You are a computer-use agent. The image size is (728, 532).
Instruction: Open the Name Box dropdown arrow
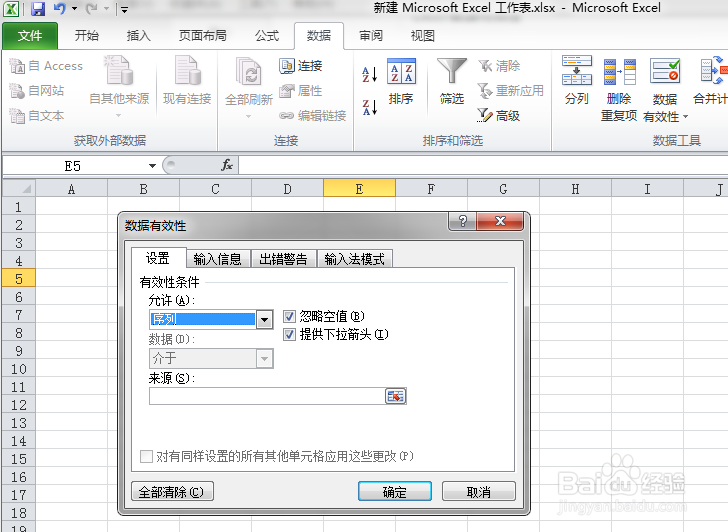click(152, 166)
